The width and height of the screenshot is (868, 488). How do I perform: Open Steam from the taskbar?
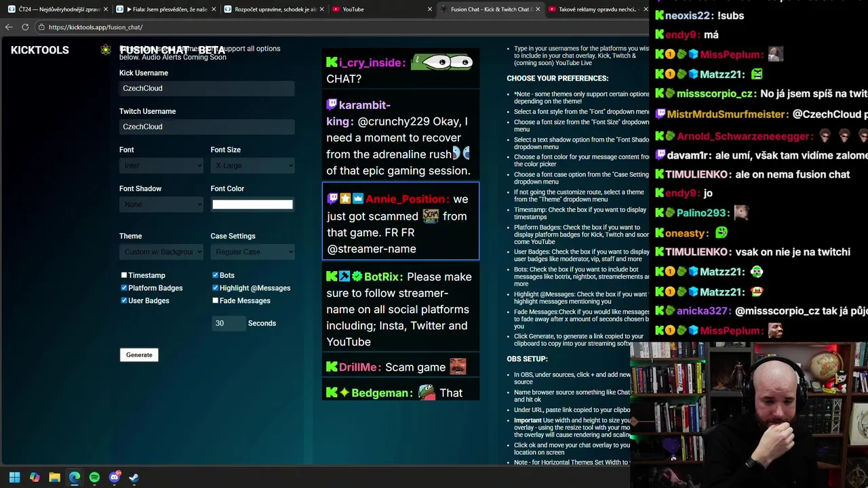(134, 477)
